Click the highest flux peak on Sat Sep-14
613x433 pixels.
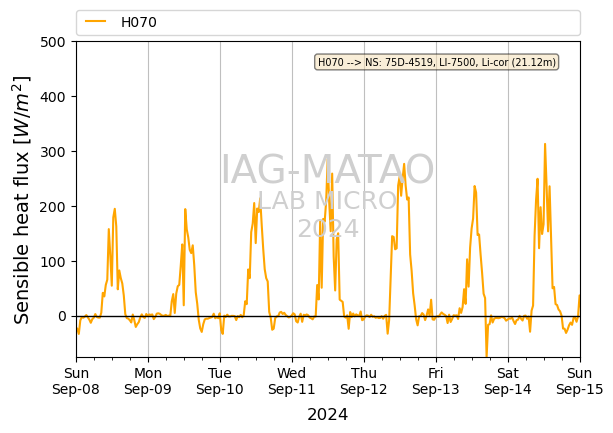[x=545, y=144]
